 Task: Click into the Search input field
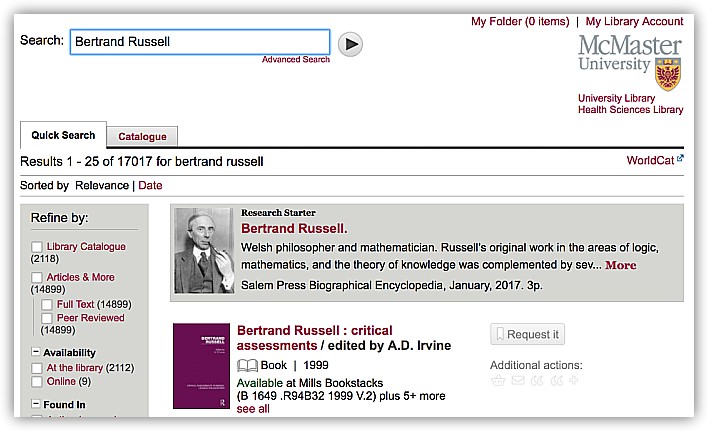click(200, 42)
